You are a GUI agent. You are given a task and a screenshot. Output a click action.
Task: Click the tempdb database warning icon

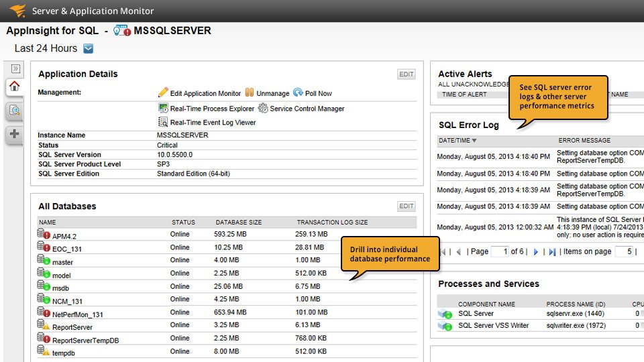[44, 351]
